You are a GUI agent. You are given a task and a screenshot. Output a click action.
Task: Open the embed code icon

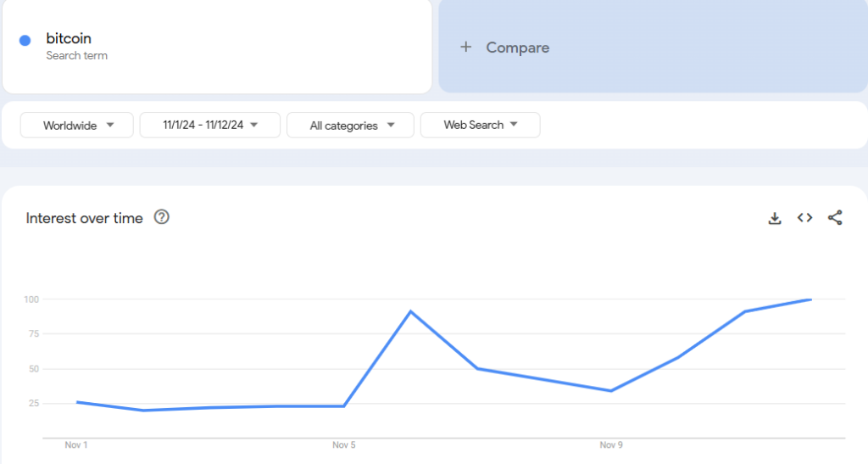[x=805, y=218]
